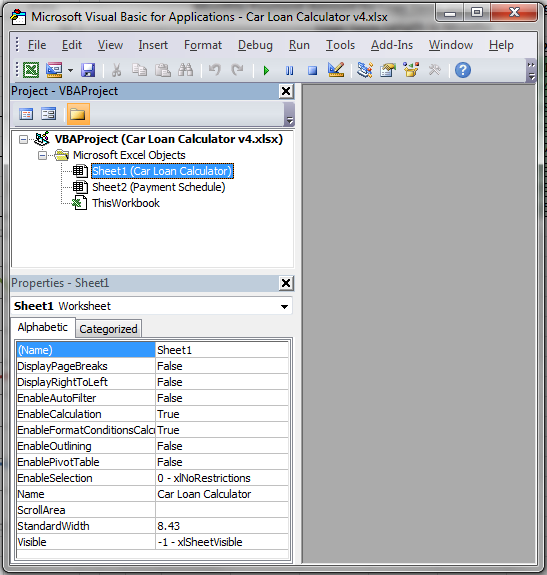The height and width of the screenshot is (575, 547).
Task: Open the Window menu
Action: tap(451, 45)
